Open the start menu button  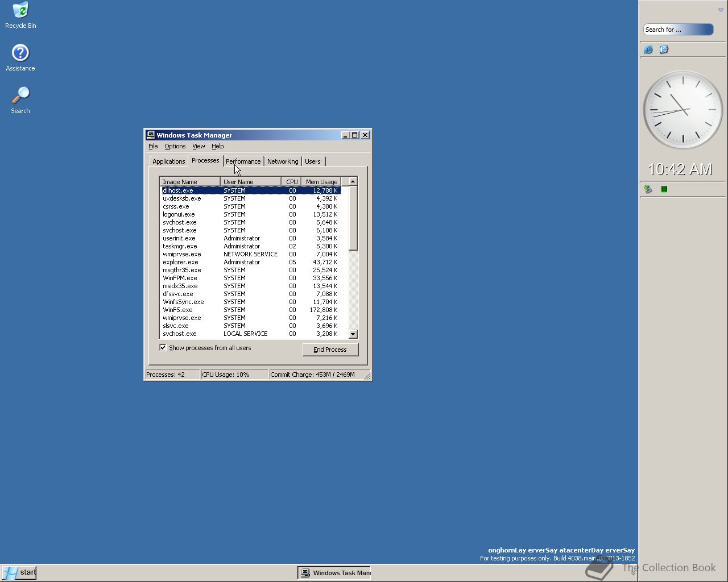tap(19, 572)
